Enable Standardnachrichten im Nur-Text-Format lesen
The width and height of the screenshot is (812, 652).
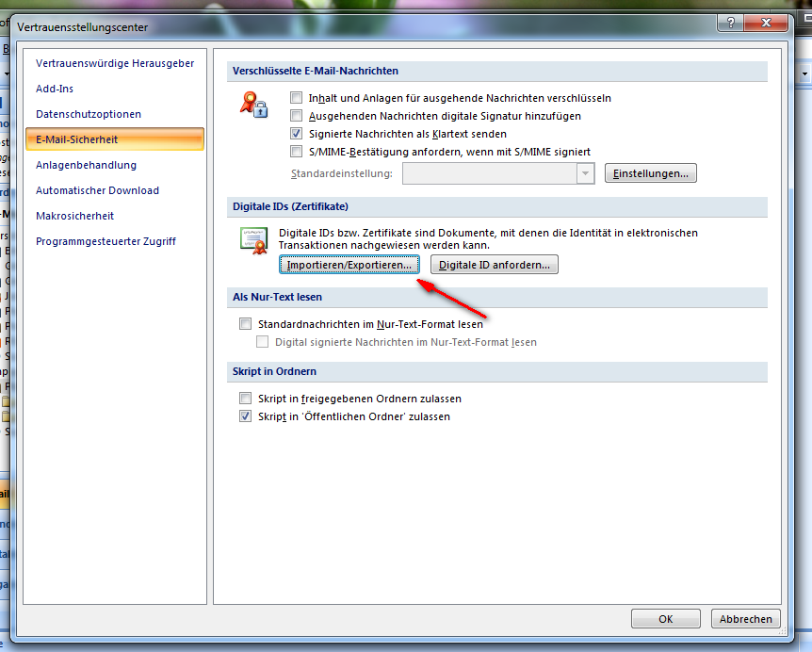(x=245, y=324)
